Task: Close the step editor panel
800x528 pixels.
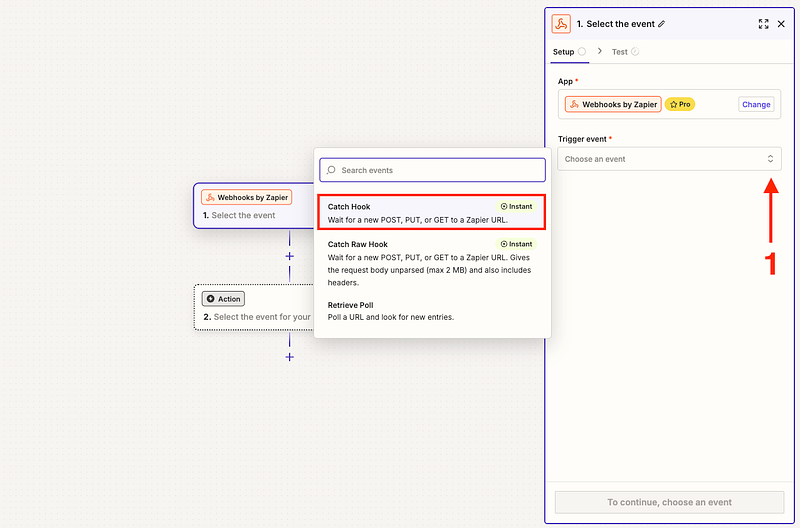Action: tap(782, 24)
